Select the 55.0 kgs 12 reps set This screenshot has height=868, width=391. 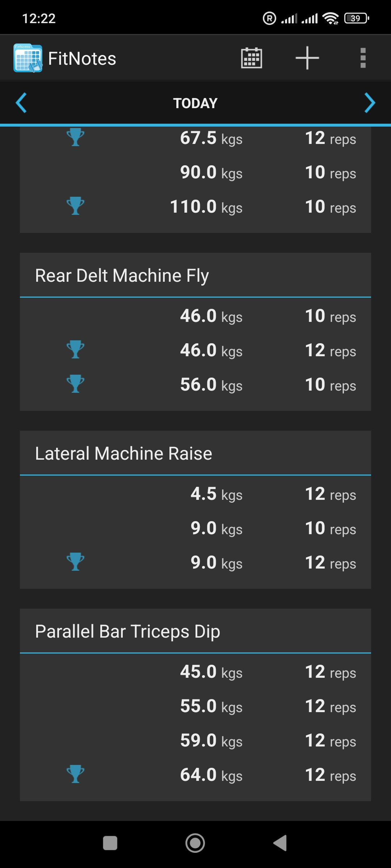pos(195,706)
